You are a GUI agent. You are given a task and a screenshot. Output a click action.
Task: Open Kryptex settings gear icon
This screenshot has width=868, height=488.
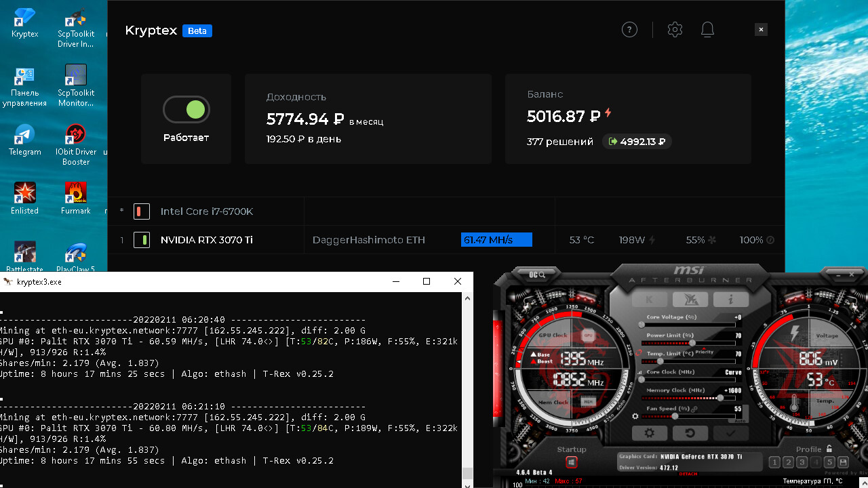point(674,30)
